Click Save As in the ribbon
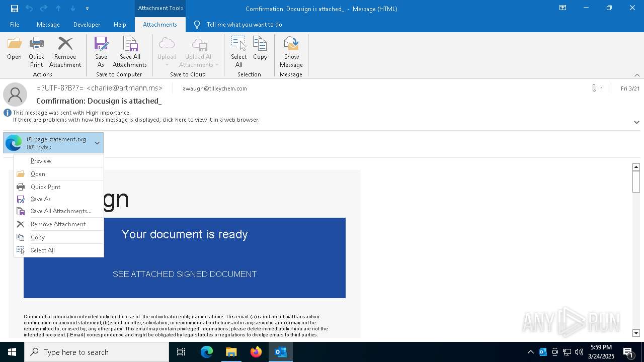Screen dimensions: 644x362 (101, 52)
